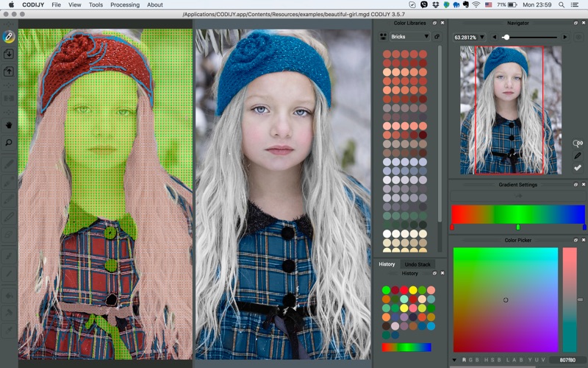Open the Processing menu

point(124,4)
